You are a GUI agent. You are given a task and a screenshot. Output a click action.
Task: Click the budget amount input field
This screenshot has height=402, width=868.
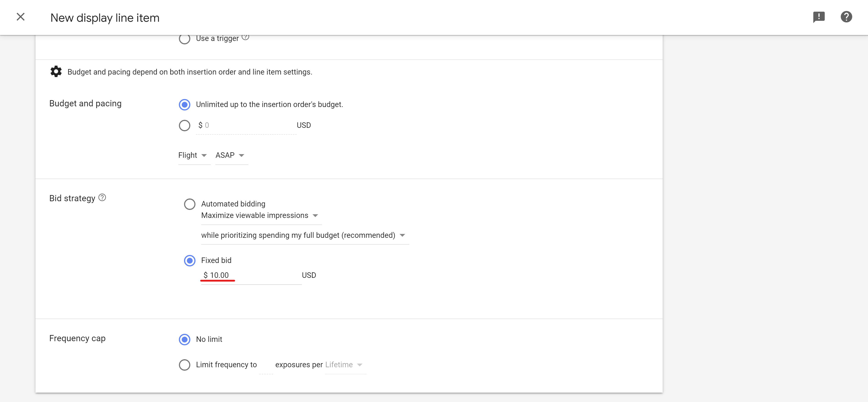click(x=248, y=126)
